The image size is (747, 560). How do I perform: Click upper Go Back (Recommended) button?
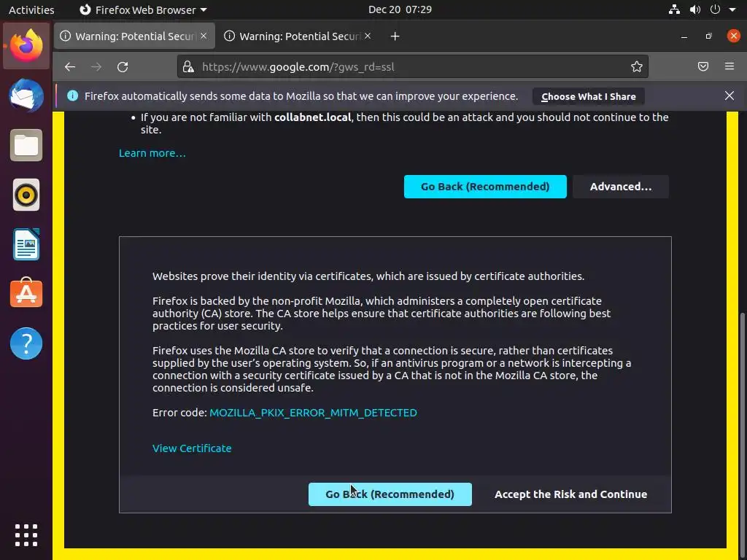coord(485,187)
